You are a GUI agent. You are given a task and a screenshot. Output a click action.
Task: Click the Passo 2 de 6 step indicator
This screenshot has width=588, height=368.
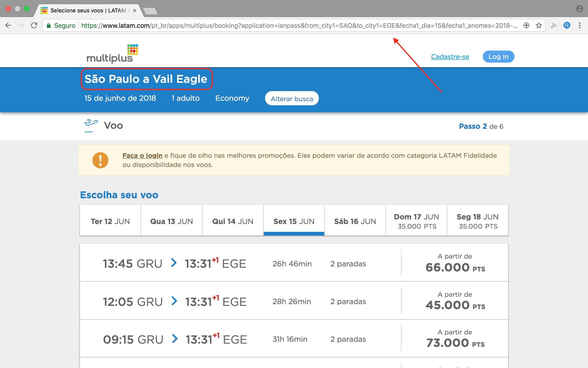pos(481,126)
